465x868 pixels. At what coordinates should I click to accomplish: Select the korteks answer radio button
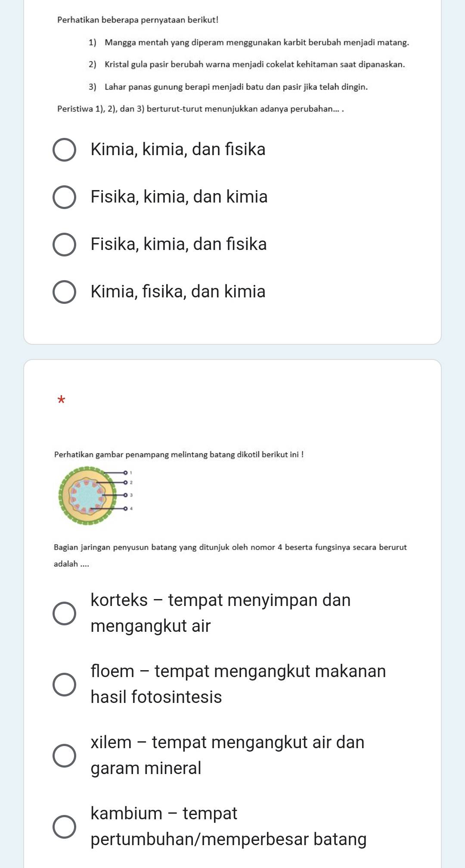64,613
